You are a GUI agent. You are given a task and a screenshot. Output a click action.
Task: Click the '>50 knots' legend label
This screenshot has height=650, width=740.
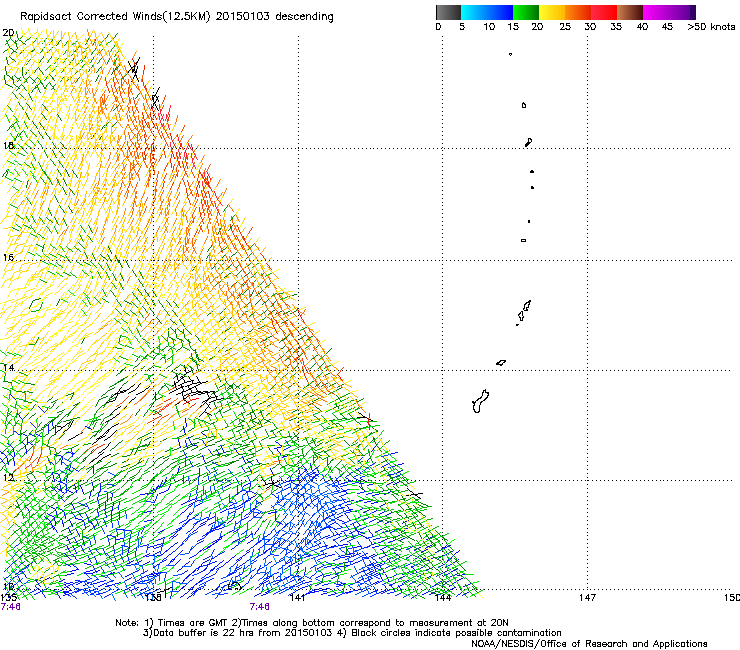(x=711, y=27)
